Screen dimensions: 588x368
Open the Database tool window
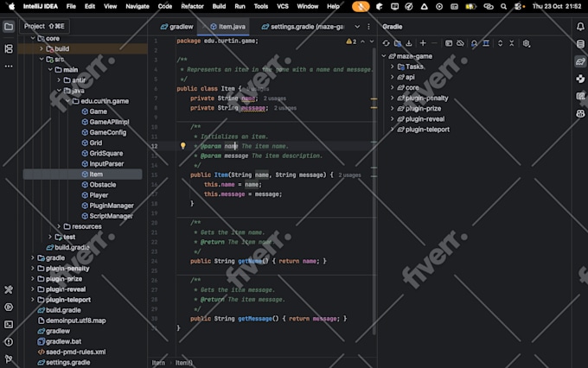[580, 44]
